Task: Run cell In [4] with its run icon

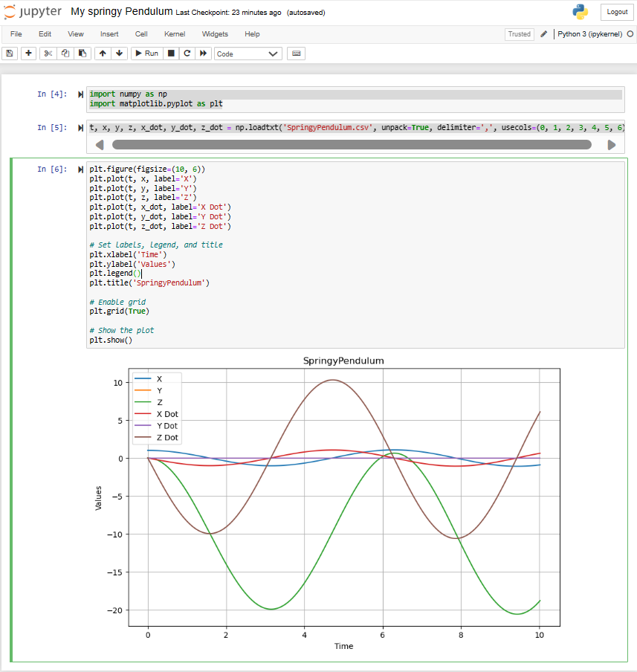Action: (80, 94)
